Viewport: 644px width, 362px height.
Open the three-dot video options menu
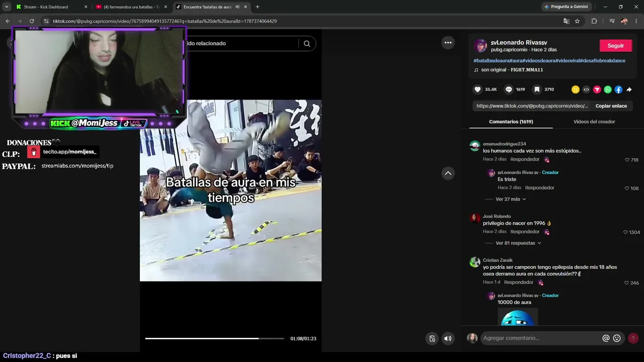pos(448,43)
